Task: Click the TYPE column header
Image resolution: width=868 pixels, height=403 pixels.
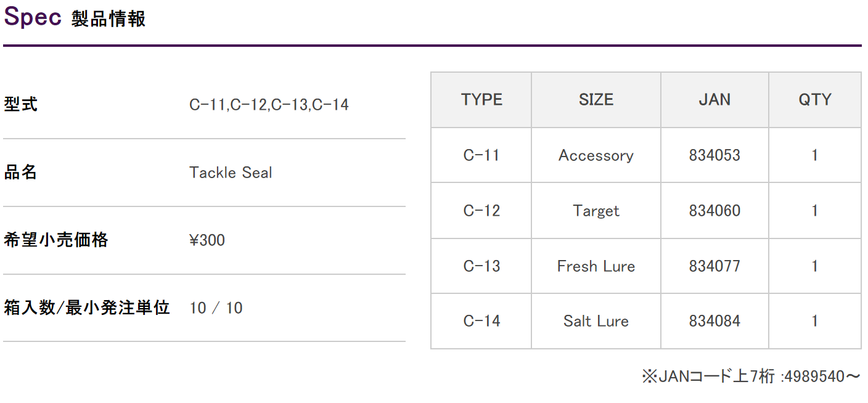Action: coord(481,100)
